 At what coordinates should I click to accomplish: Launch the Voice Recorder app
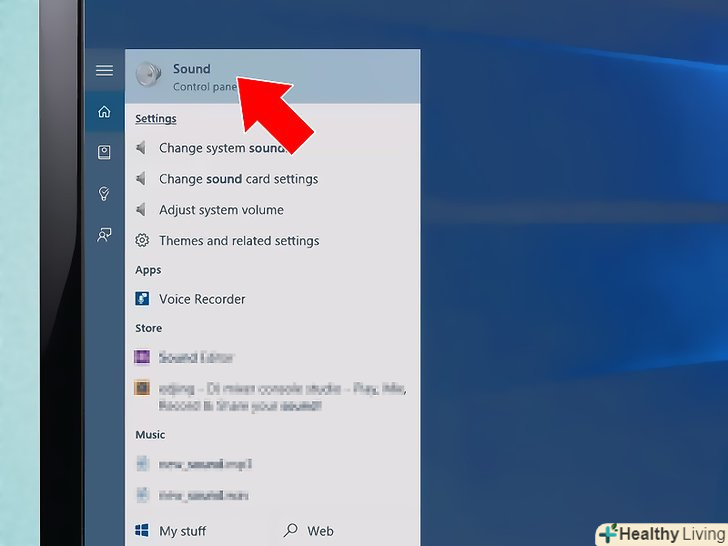273,299
